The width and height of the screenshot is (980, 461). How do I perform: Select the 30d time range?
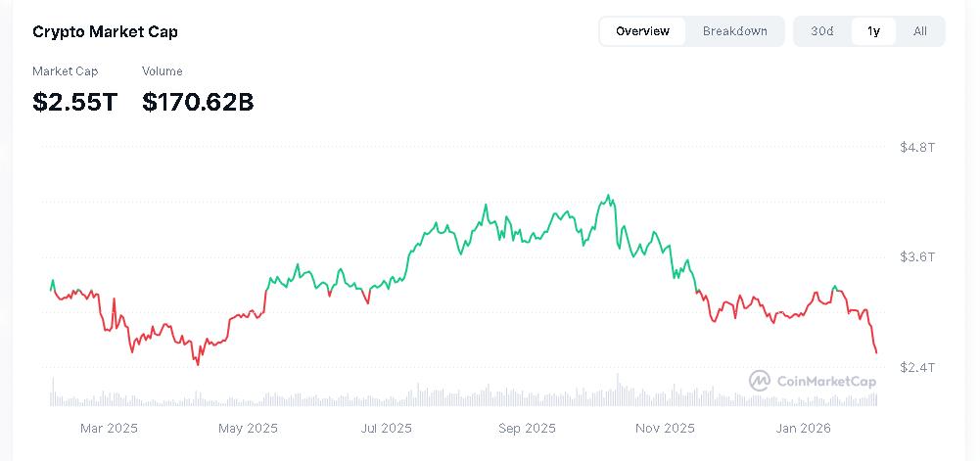coord(821,31)
